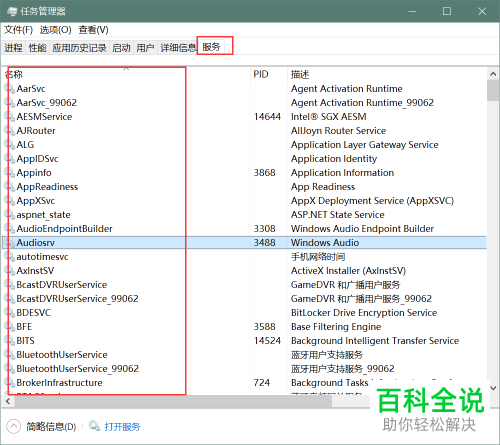Click the icon beside BluetoothUserService_99062
The image size is (500, 445).
(x=10, y=369)
